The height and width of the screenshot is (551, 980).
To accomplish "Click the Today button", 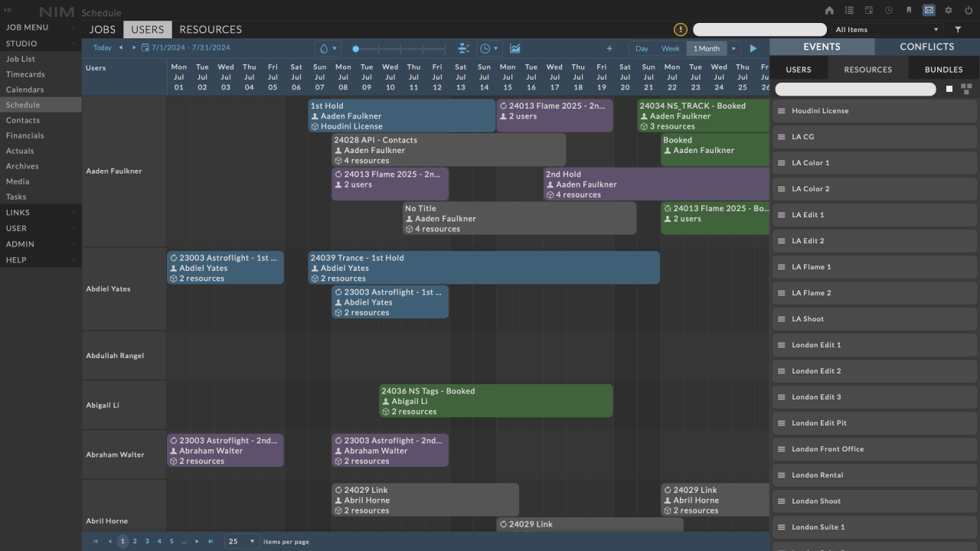I will [102, 47].
